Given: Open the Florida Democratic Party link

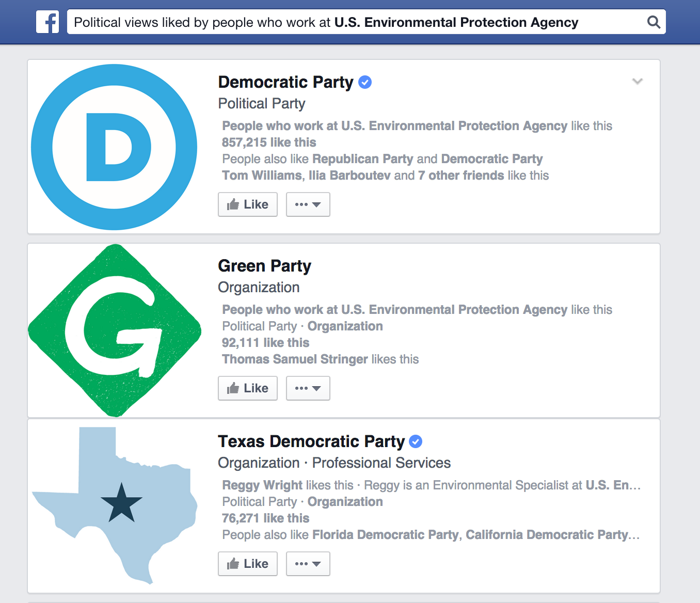Looking at the screenshot, I should tap(385, 535).
